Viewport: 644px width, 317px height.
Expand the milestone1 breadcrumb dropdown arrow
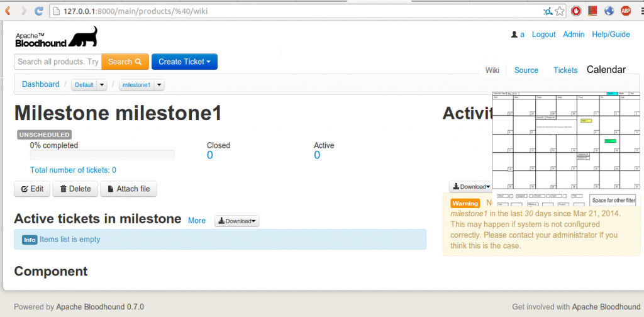pyautogui.click(x=159, y=85)
